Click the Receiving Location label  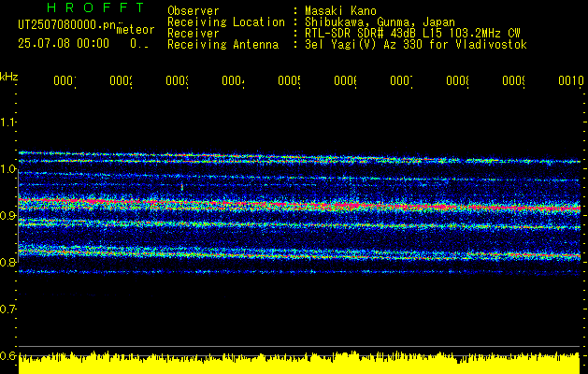click(226, 22)
